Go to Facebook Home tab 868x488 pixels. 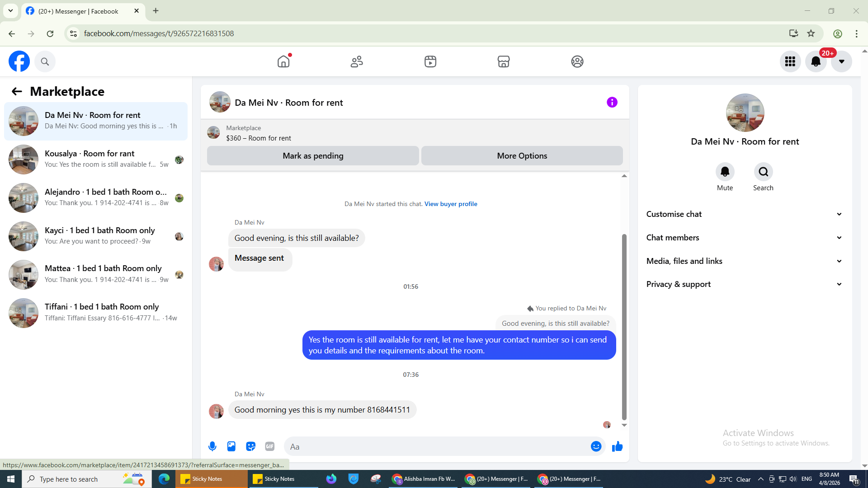point(283,61)
